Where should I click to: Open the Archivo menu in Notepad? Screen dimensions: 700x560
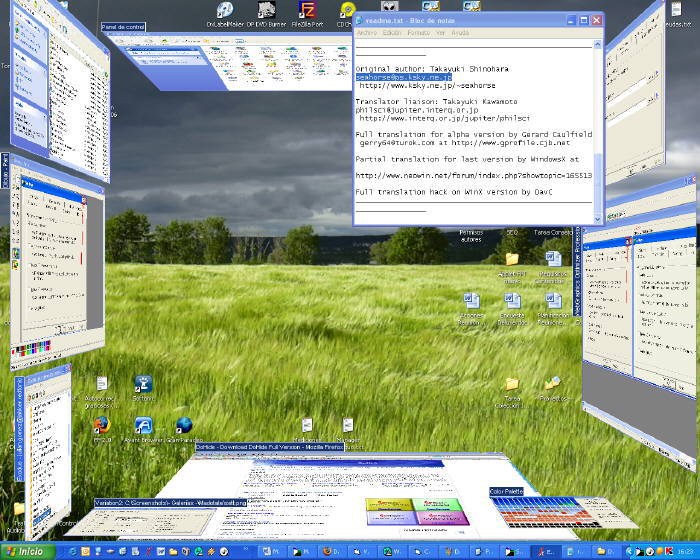click(x=367, y=33)
